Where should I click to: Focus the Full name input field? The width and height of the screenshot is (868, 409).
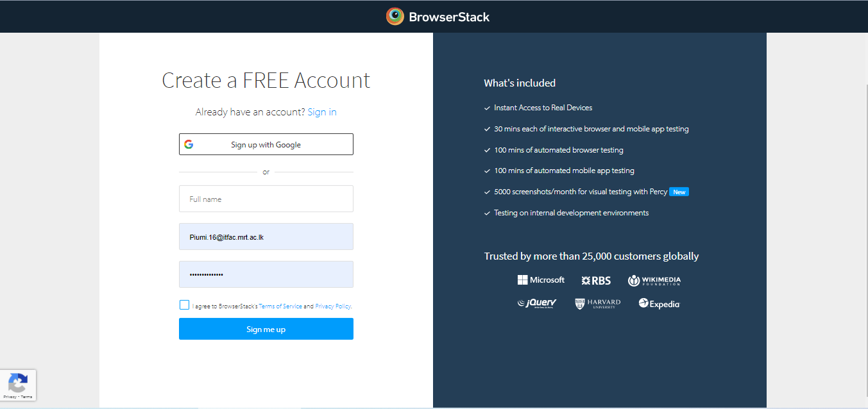point(266,199)
